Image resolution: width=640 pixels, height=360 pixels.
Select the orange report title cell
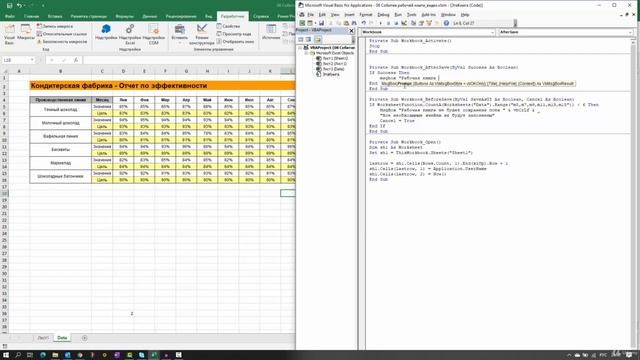pyautogui.click(x=162, y=86)
